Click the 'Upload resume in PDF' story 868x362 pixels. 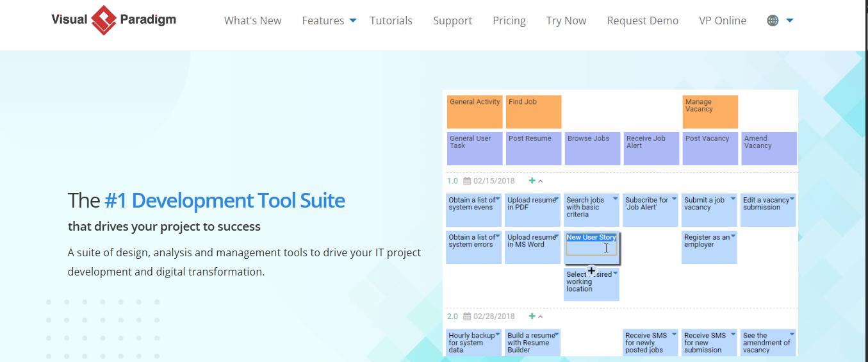click(x=532, y=210)
